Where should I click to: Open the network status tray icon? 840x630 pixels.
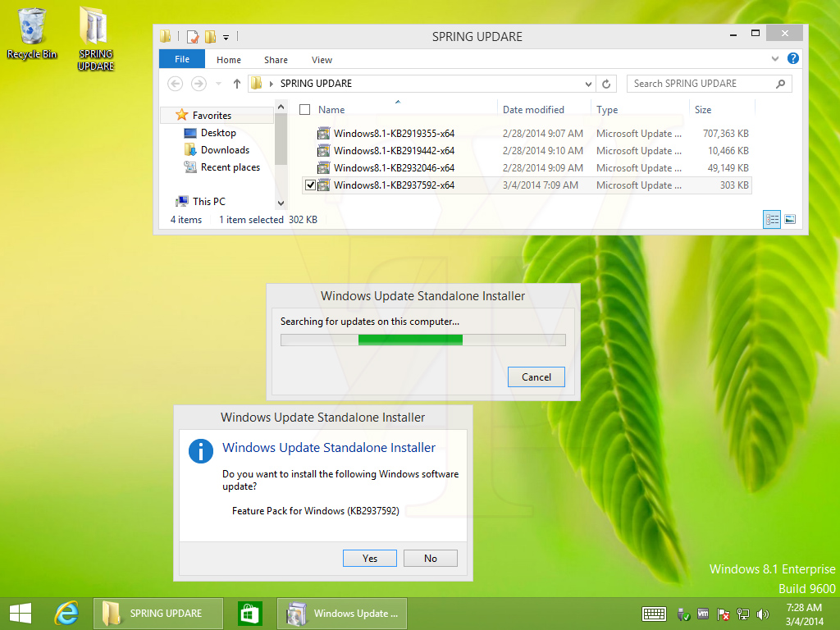click(743, 614)
